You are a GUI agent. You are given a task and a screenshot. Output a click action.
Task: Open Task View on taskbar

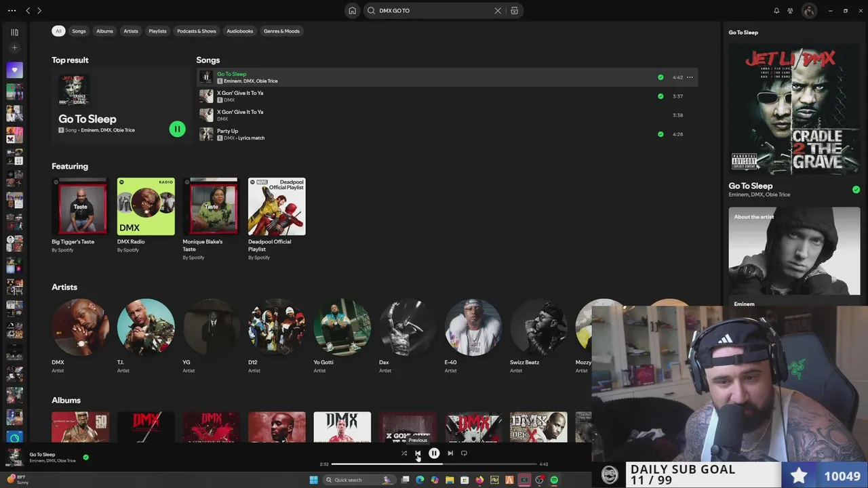pos(405,480)
